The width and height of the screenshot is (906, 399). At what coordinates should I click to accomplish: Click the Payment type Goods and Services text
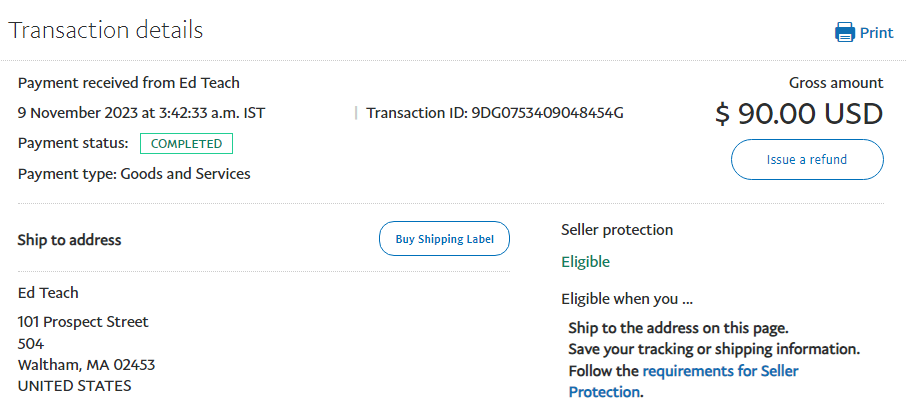134,174
